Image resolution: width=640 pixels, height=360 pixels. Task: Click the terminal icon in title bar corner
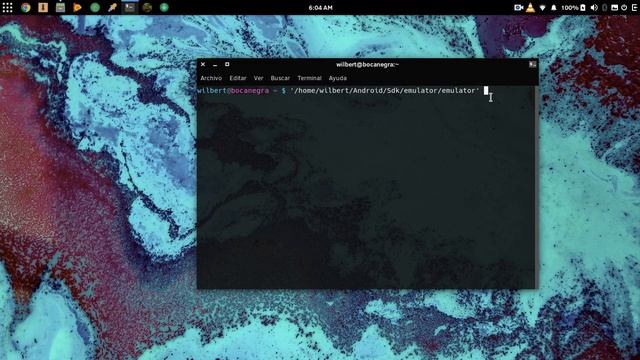point(532,64)
